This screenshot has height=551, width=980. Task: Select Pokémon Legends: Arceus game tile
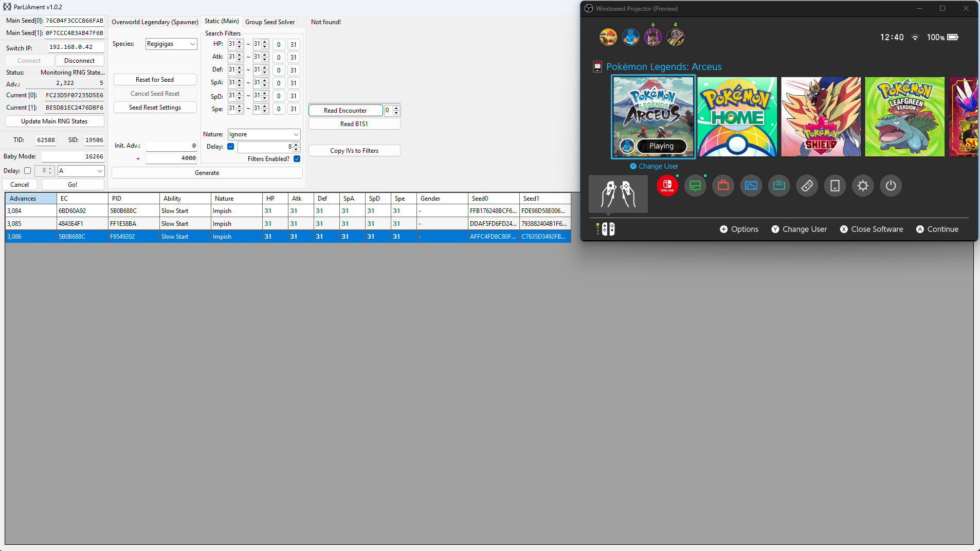(653, 117)
